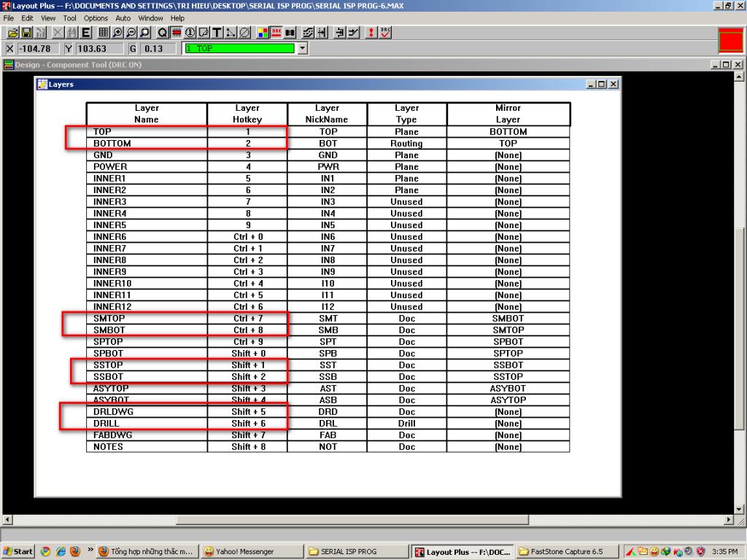This screenshot has width=747, height=560.
Task: Select the DRLDWG layer name cell
Action: [x=147, y=411]
